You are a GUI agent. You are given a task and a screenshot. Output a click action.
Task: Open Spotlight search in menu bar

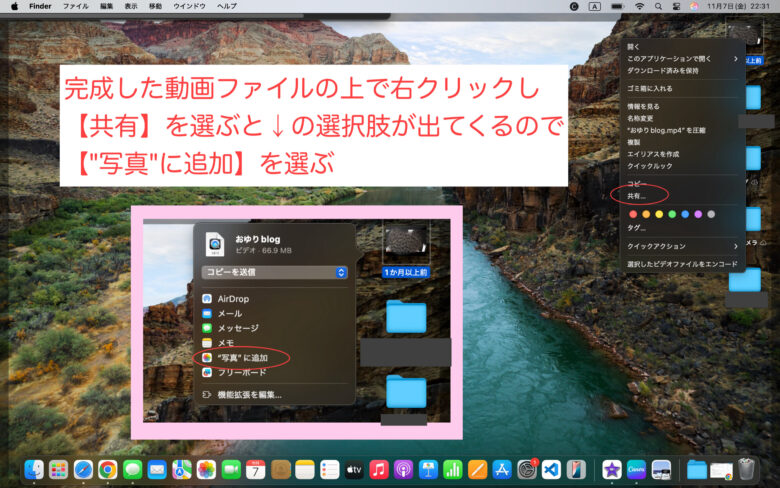tap(658, 6)
